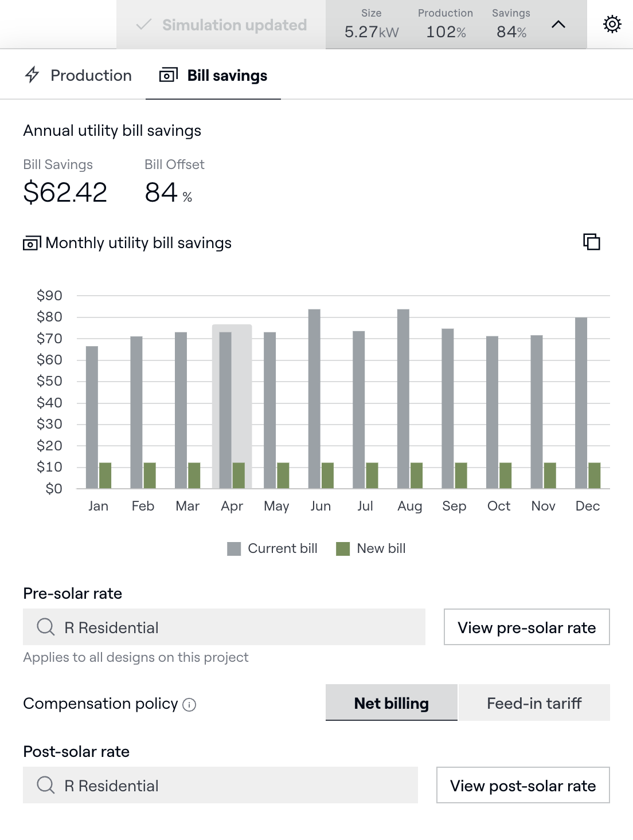The height and width of the screenshot is (840, 633).
Task: Click the Bill savings tab icon
Action: [x=168, y=75]
